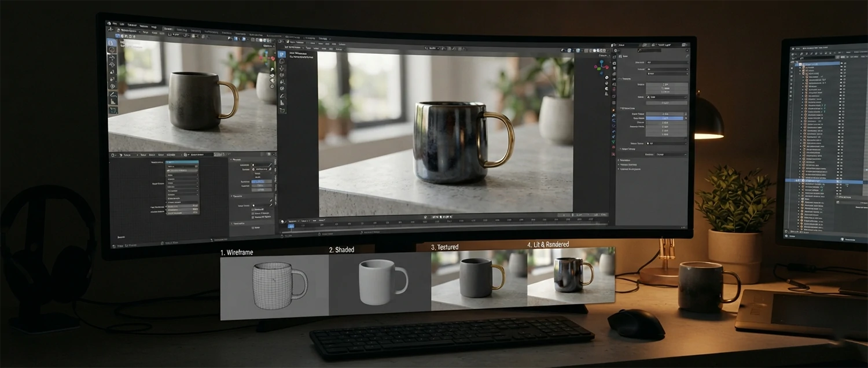The image size is (868, 368).
Task: Toggle perspective/orthographic view in left viewport
Action: 272,86
